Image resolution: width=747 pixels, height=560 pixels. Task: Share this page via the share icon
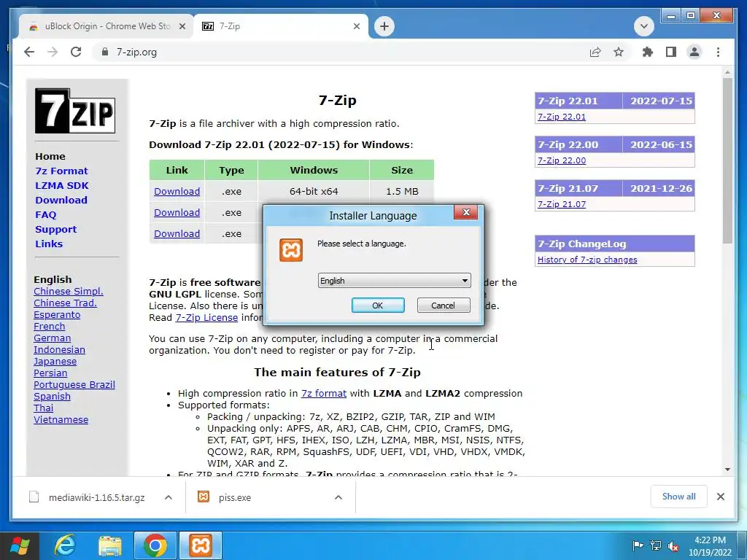pyautogui.click(x=595, y=52)
